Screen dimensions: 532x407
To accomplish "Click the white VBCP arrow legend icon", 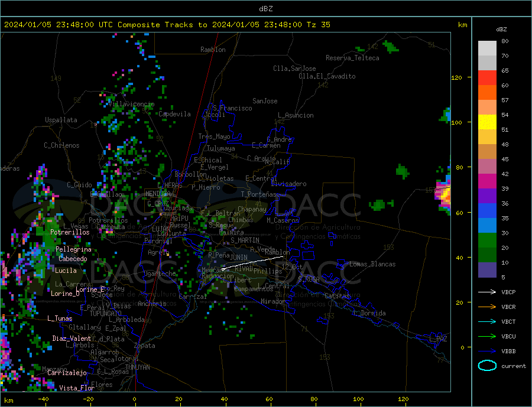I will coord(487,292).
